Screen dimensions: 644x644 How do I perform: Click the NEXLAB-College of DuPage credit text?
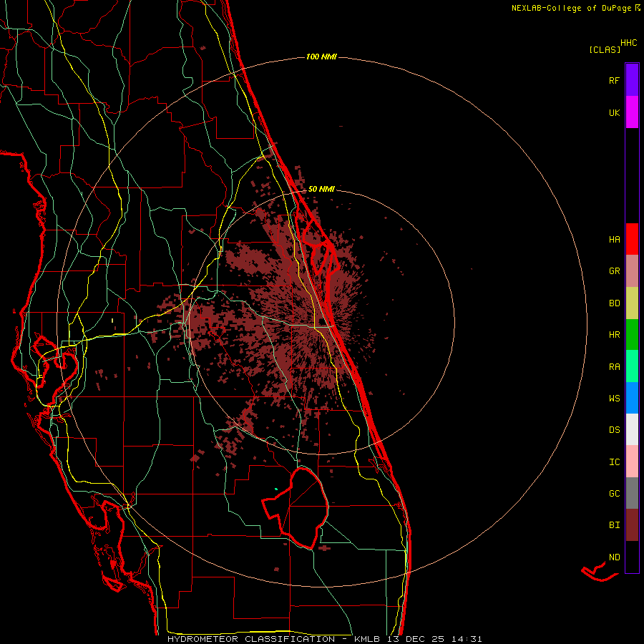(x=571, y=8)
